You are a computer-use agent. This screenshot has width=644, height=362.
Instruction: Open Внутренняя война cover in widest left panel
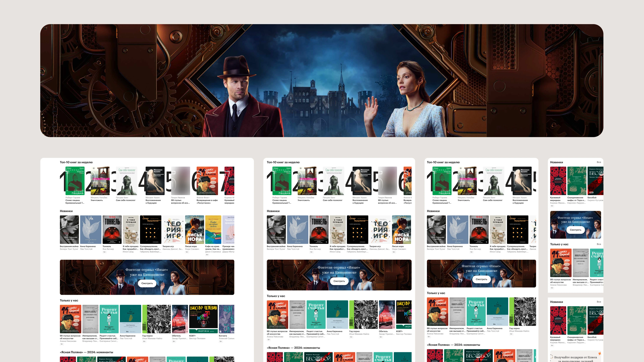click(x=69, y=230)
